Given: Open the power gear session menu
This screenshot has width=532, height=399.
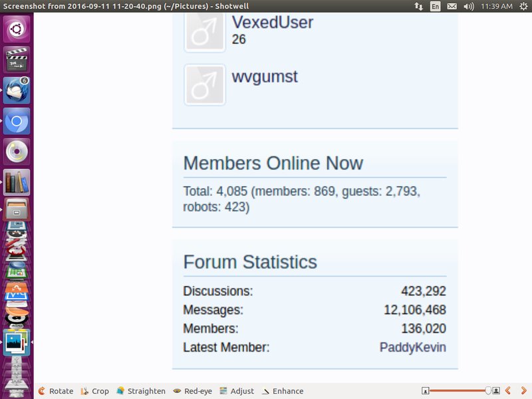Looking at the screenshot, I should (523, 6).
